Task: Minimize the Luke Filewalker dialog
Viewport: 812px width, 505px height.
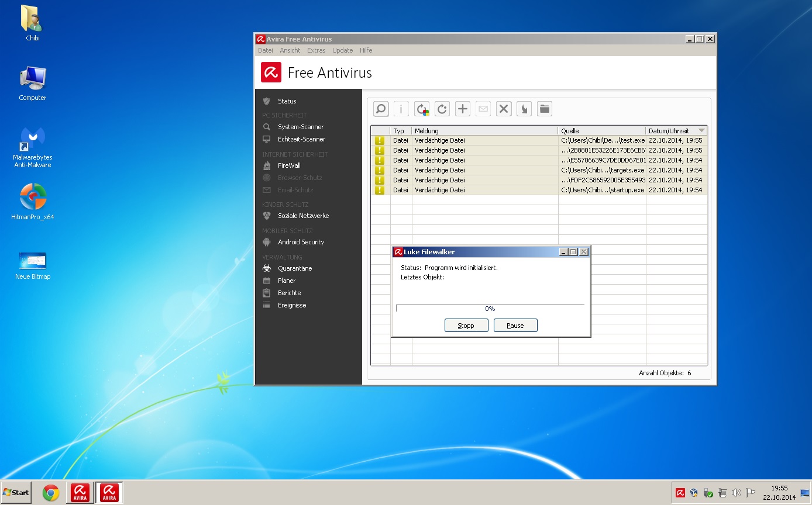Action: 563,252
